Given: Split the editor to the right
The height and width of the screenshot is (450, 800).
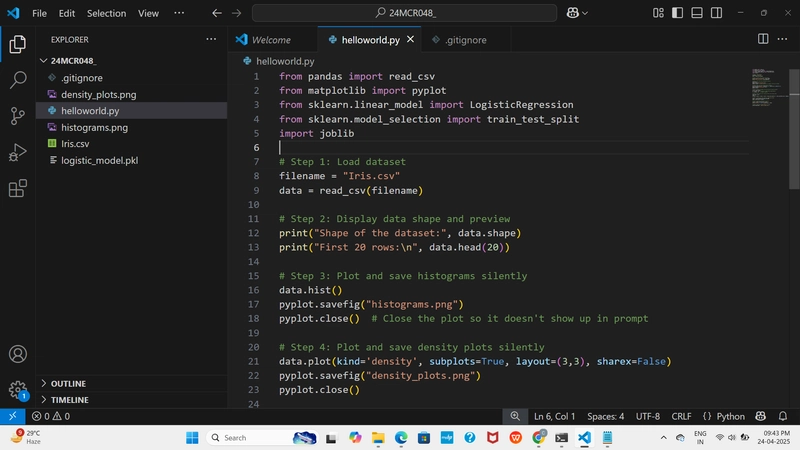Looking at the screenshot, I should [x=763, y=39].
